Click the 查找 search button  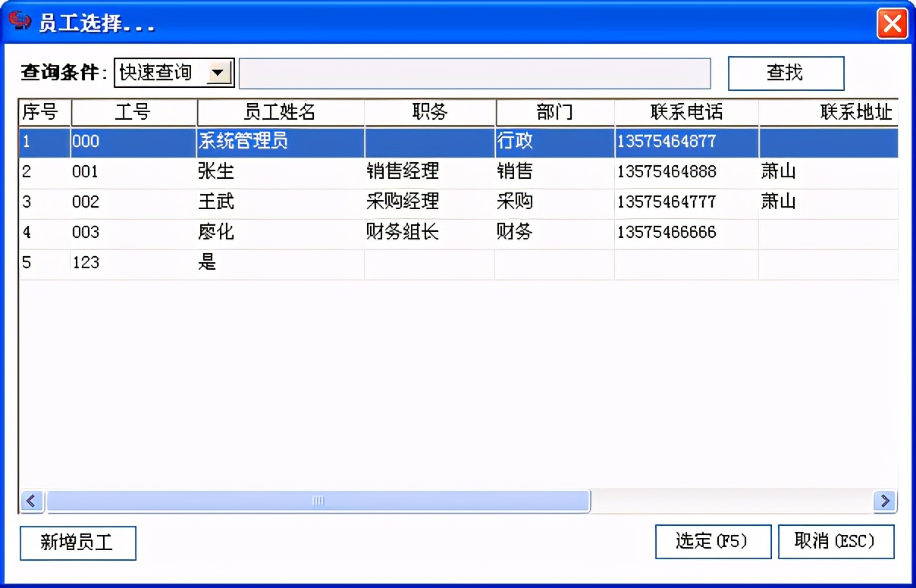[x=786, y=73]
